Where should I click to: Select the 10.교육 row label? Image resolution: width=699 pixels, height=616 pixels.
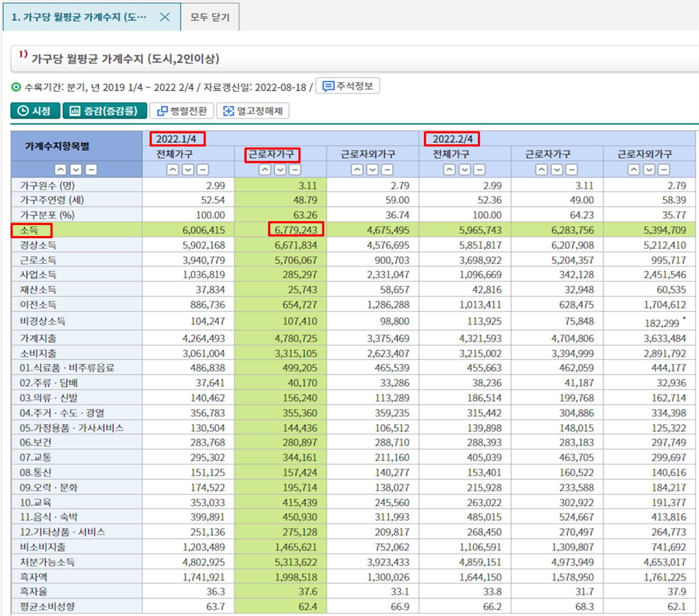pyautogui.click(x=36, y=502)
